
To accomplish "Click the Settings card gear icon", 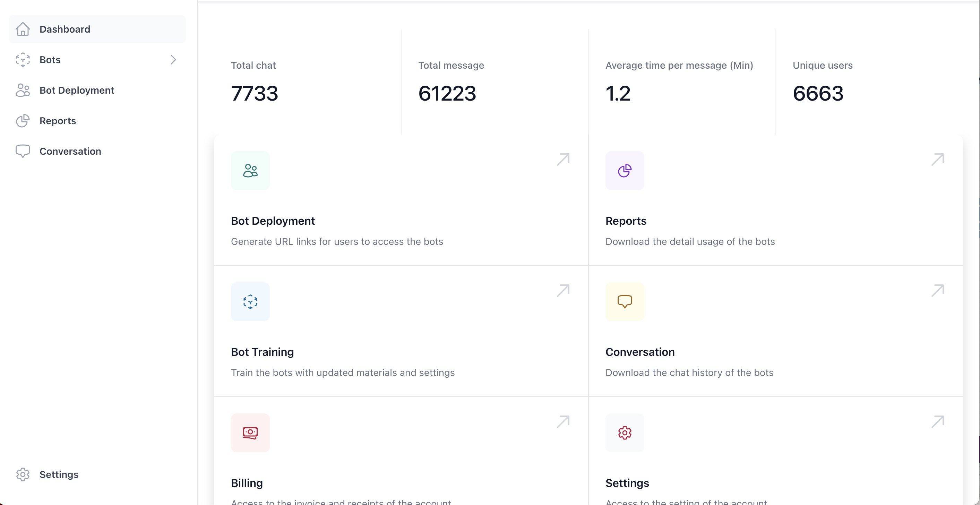I will [625, 433].
